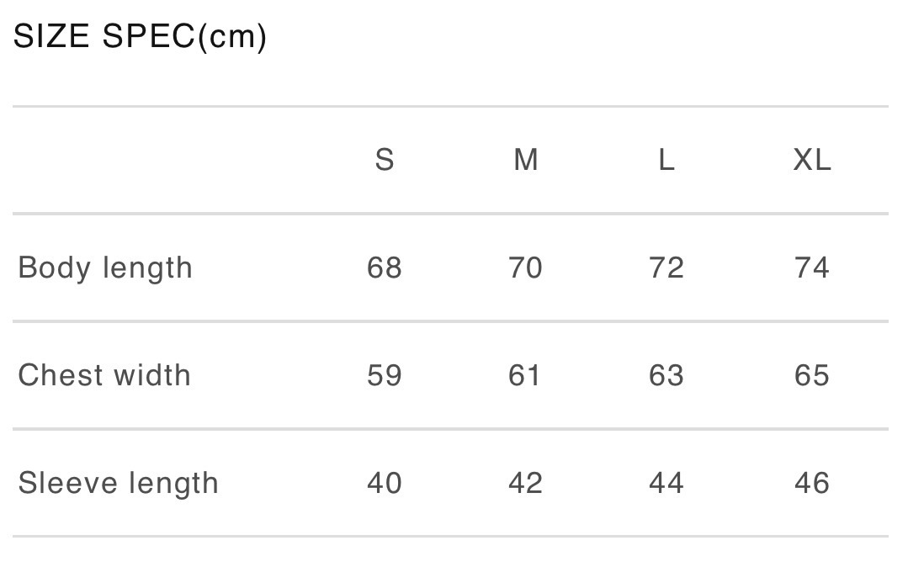Click the Sleeve length row label
This screenshot has height=583, width=924.
(x=118, y=483)
